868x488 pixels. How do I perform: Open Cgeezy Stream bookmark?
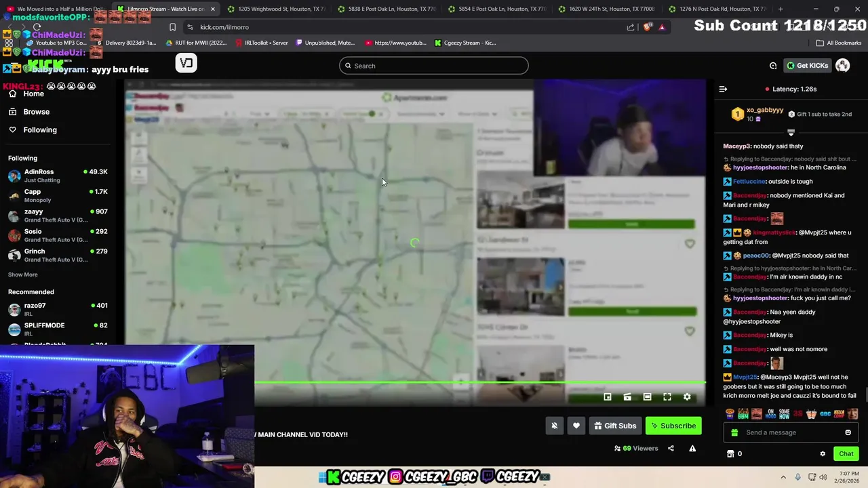pyautogui.click(x=465, y=43)
